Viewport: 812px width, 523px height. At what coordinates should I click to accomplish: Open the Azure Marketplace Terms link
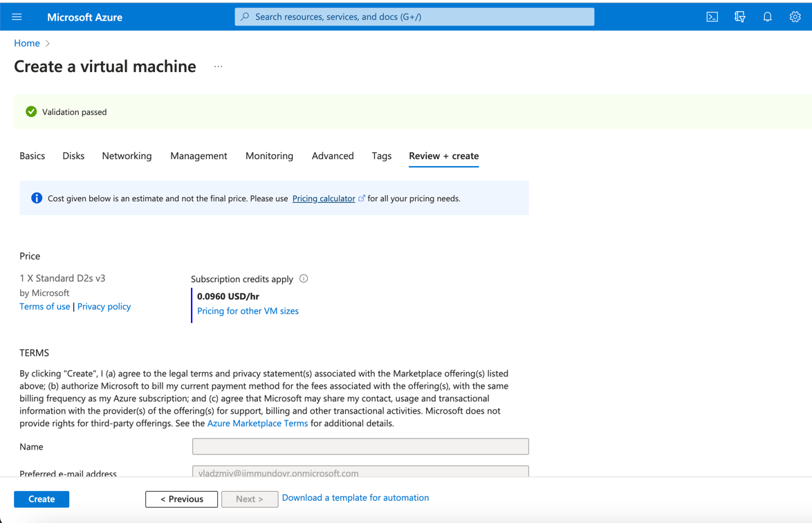pos(257,423)
